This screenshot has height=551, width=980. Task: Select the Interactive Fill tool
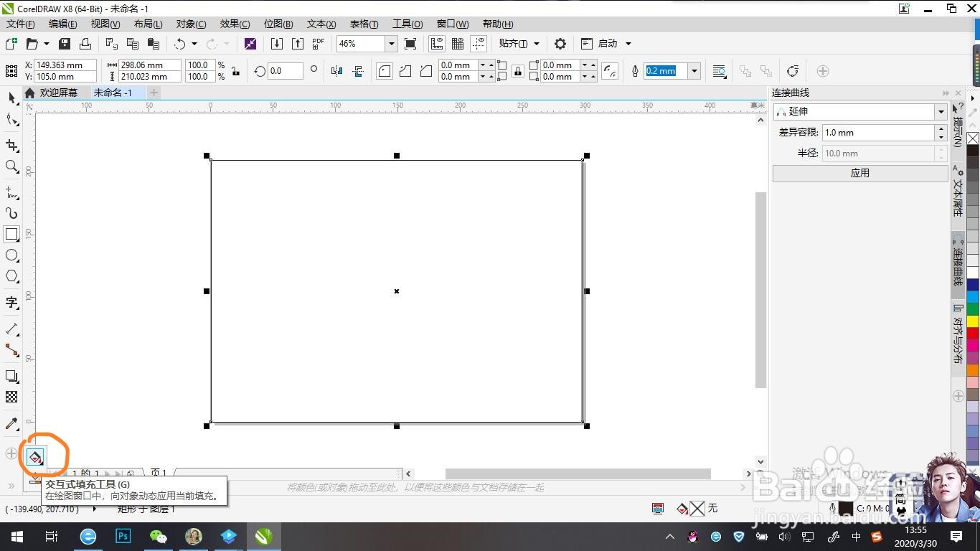click(x=35, y=456)
